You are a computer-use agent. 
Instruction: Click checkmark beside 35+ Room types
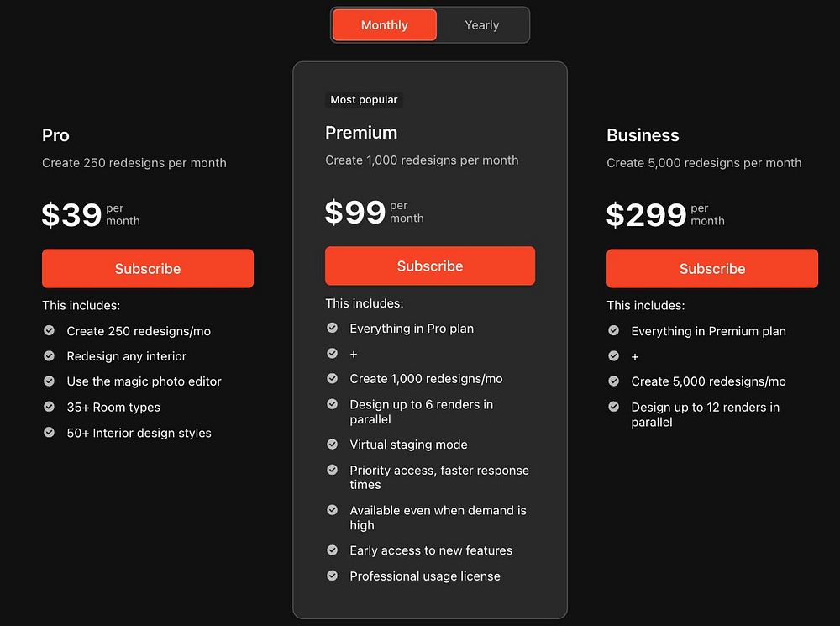click(x=50, y=407)
